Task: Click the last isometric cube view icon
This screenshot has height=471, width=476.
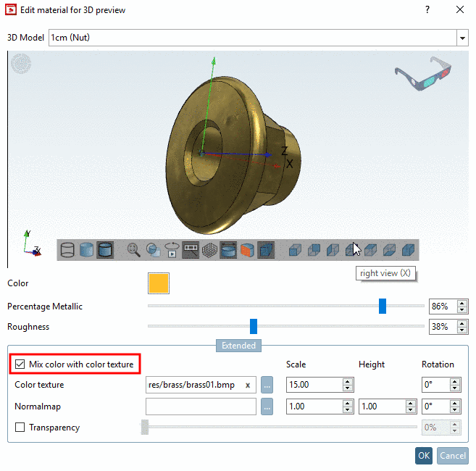Action: (408, 250)
